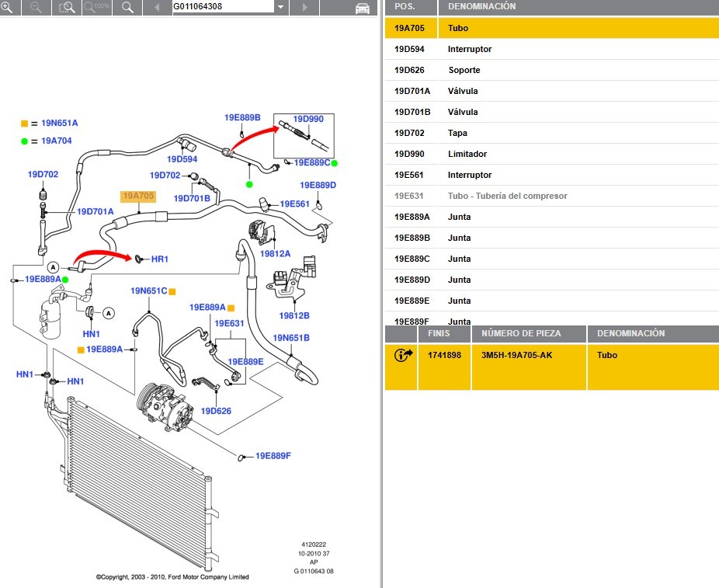The image size is (719, 588).
Task: Select the 19D626 Soporte row
Action: pyautogui.click(x=551, y=70)
